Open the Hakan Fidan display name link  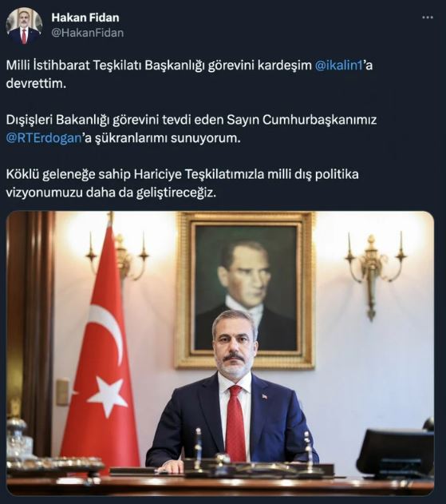coord(85,18)
